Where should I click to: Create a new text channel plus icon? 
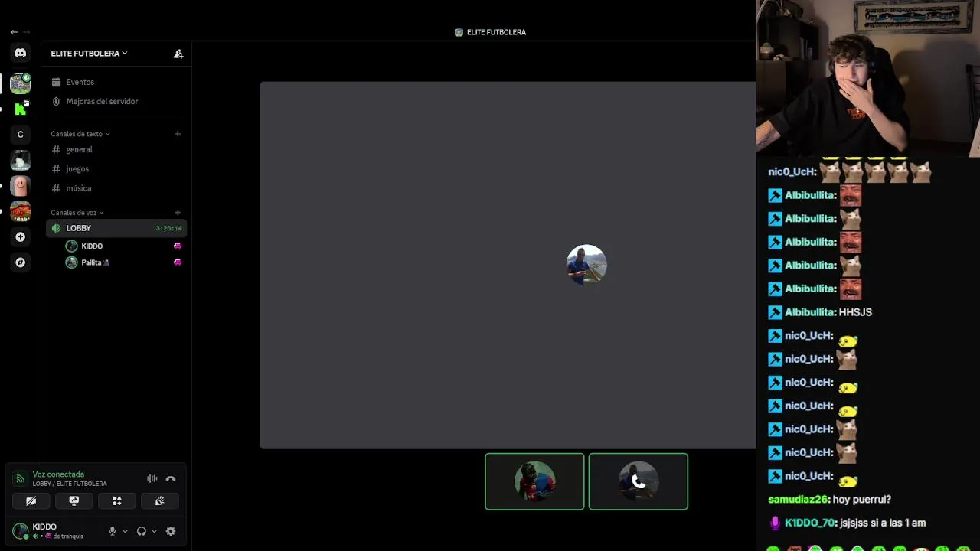point(178,134)
